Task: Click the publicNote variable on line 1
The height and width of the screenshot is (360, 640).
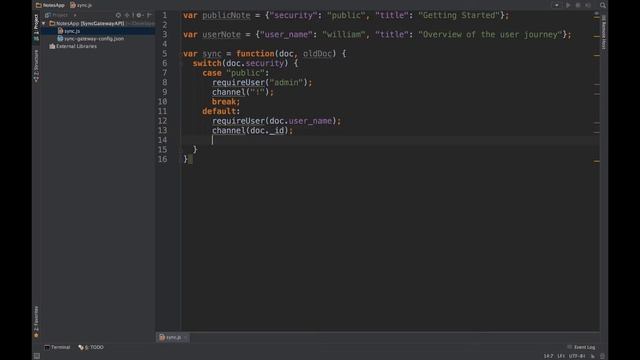Action: pyautogui.click(x=226, y=16)
